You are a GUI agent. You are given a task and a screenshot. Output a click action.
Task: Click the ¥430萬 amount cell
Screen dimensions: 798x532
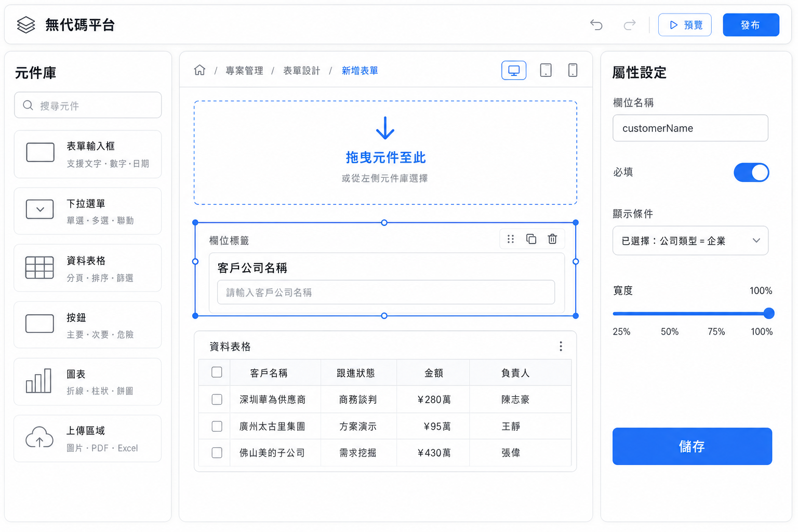(x=434, y=453)
